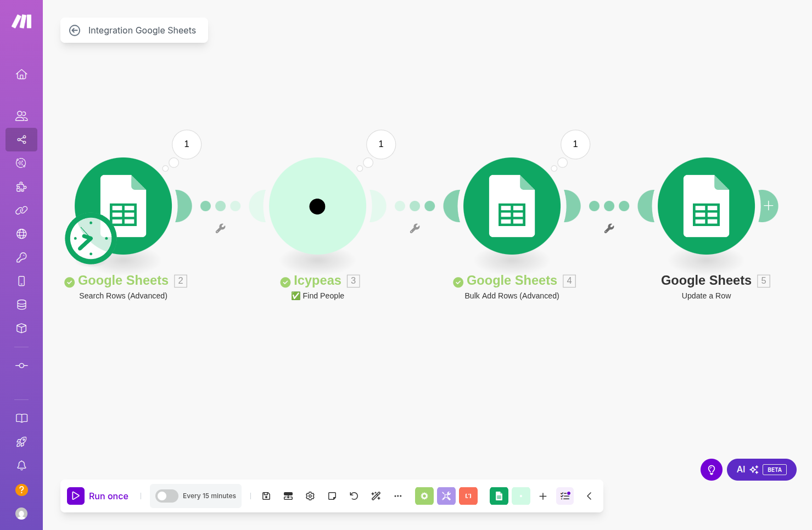Open scenario settings gear in toolbar
The height and width of the screenshot is (530, 812).
(310, 496)
